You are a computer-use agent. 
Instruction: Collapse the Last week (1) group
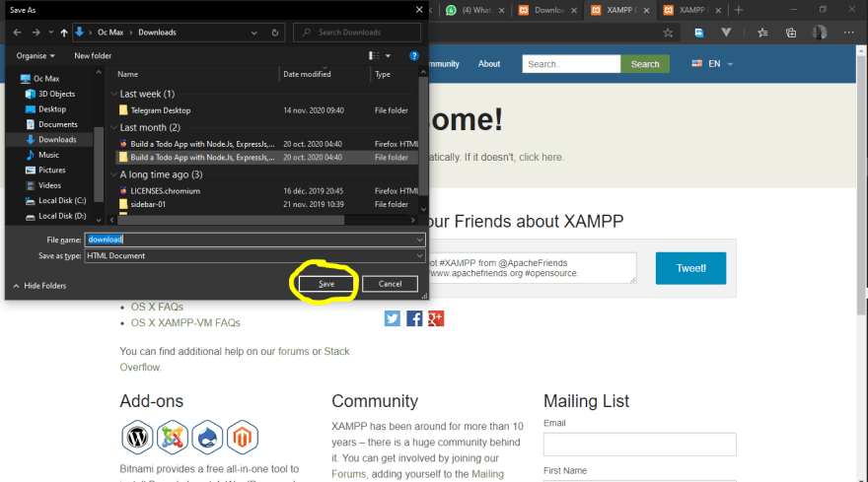click(114, 94)
